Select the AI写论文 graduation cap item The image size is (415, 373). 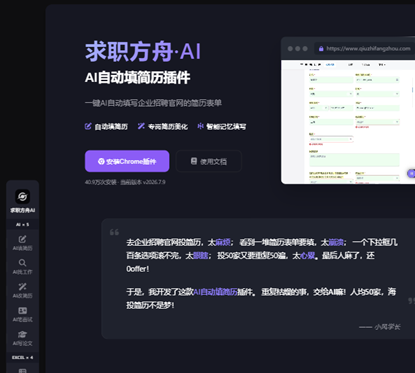[x=22, y=338]
